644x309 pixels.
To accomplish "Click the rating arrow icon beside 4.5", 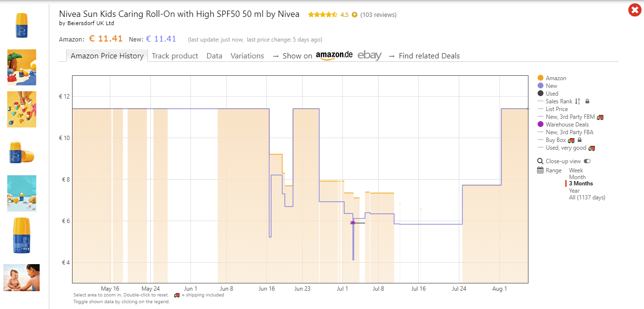I will (x=354, y=15).
